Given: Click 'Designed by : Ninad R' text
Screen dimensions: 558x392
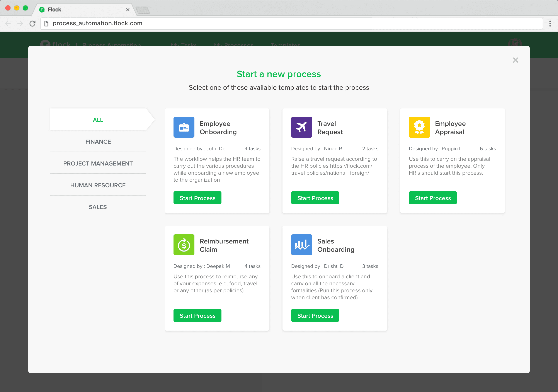Looking at the screenshot, I should [316, 149].
